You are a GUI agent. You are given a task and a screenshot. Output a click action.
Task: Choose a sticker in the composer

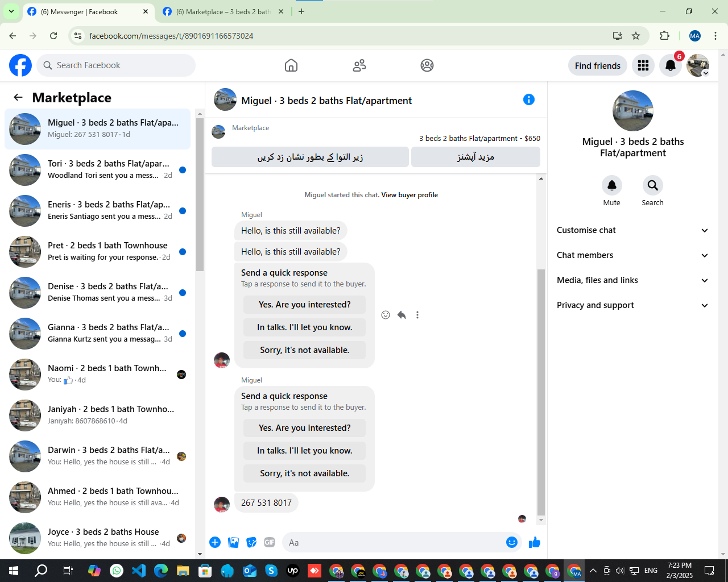251,542
